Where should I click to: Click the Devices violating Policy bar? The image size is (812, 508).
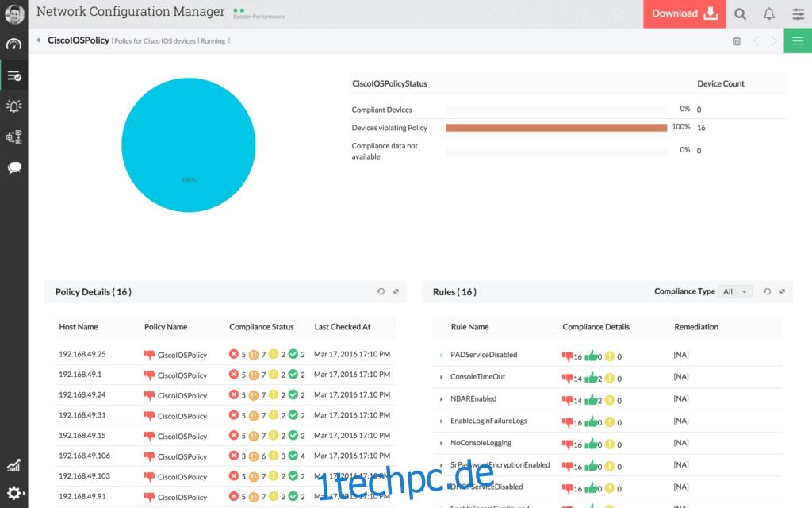tap(556, 128)
